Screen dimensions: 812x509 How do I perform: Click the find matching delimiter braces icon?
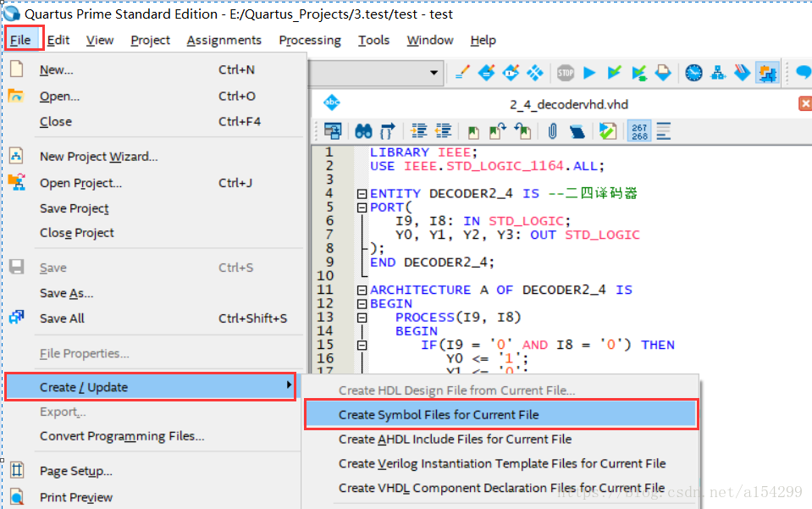[387, 131]
